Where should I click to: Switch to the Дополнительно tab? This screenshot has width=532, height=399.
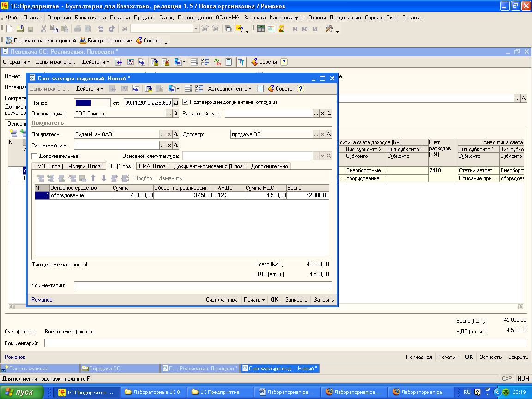269,166
